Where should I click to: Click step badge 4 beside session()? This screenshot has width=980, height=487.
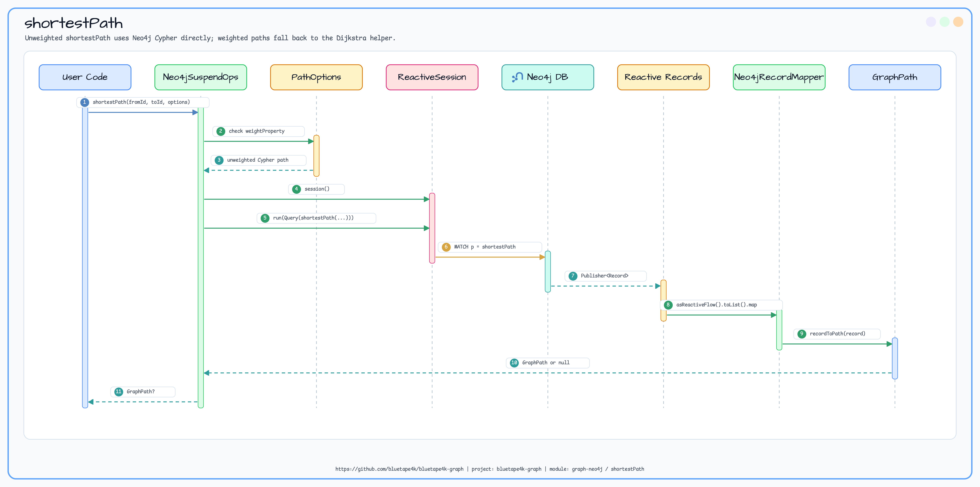click(296, 189)
